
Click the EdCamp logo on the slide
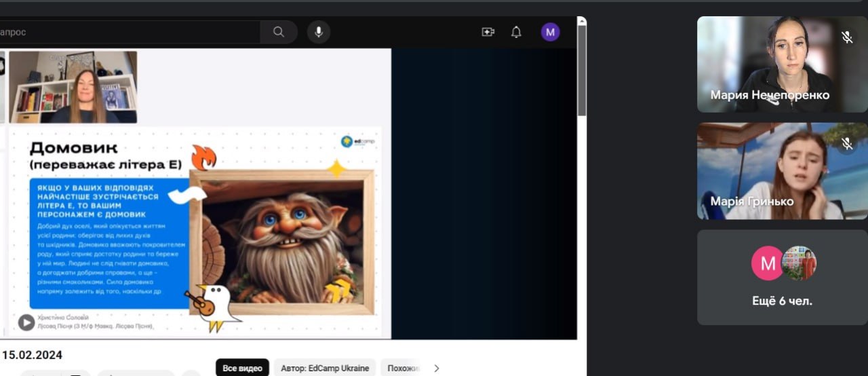click(357, 142)
